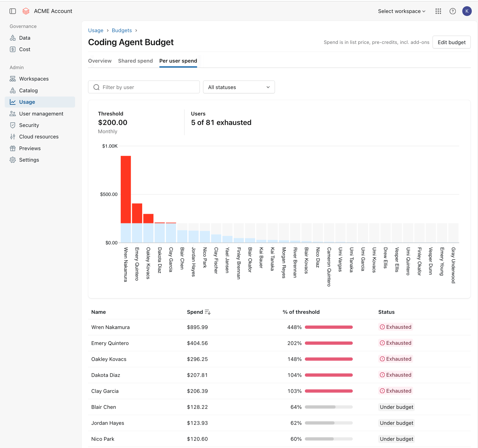
Task: Click Blair Chen's threshold progress bar
Action: (329, 407)
